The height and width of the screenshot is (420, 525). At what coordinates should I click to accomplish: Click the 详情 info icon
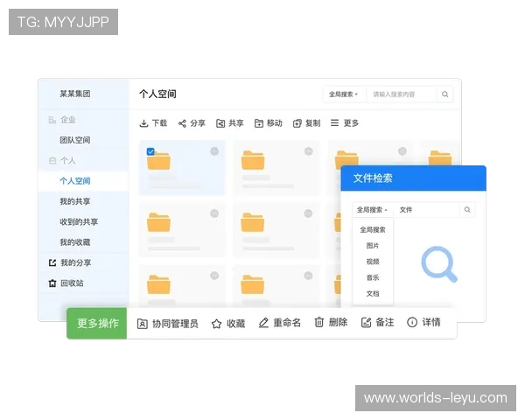(412, 322)
